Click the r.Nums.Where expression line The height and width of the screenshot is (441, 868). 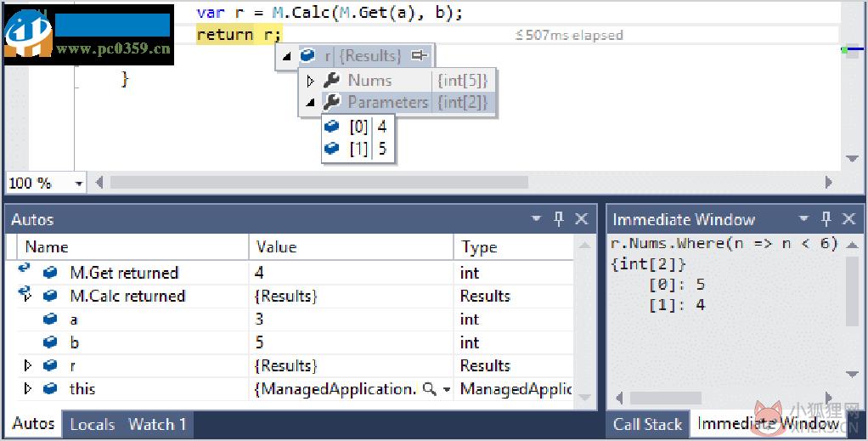click(724, 243)
